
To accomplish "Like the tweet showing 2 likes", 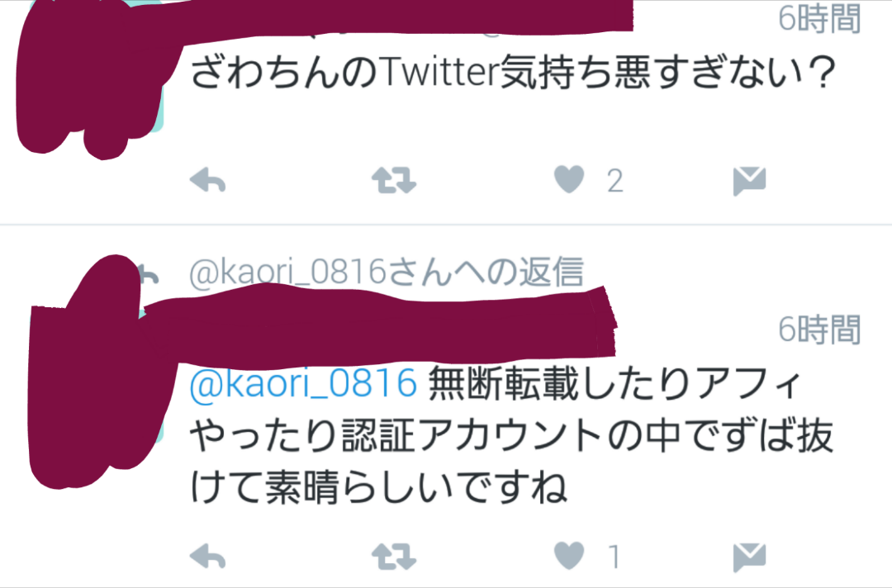I will pyautogui.click(x=569, y=180).
